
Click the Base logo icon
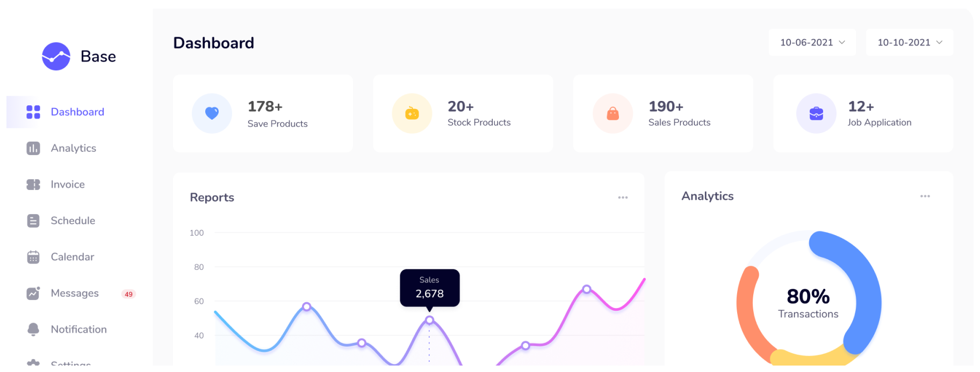pos(56,56)
